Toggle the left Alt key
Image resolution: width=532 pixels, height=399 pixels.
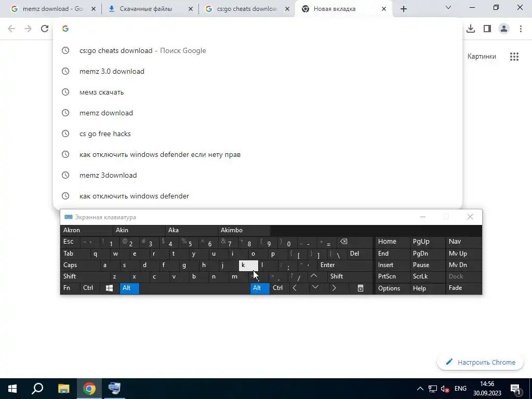(129, 288)
